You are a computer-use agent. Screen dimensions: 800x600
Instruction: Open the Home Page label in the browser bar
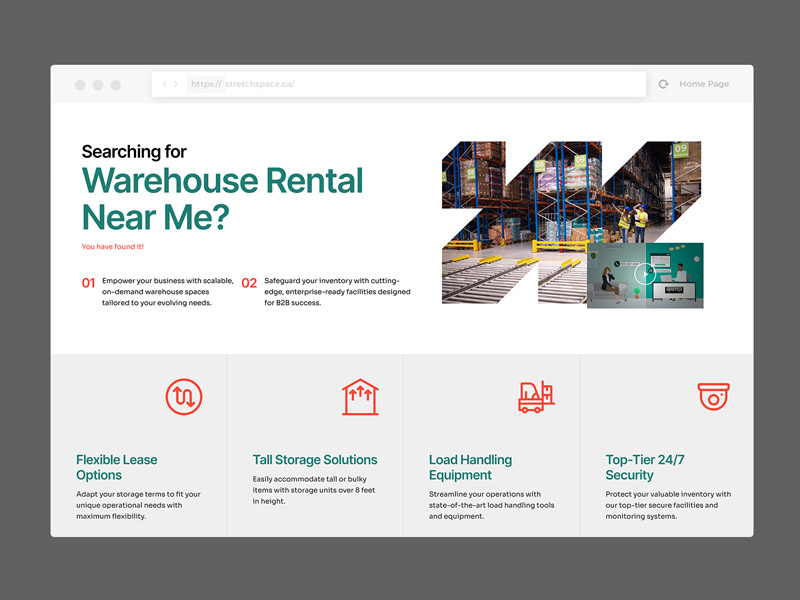tap(704, 84)
